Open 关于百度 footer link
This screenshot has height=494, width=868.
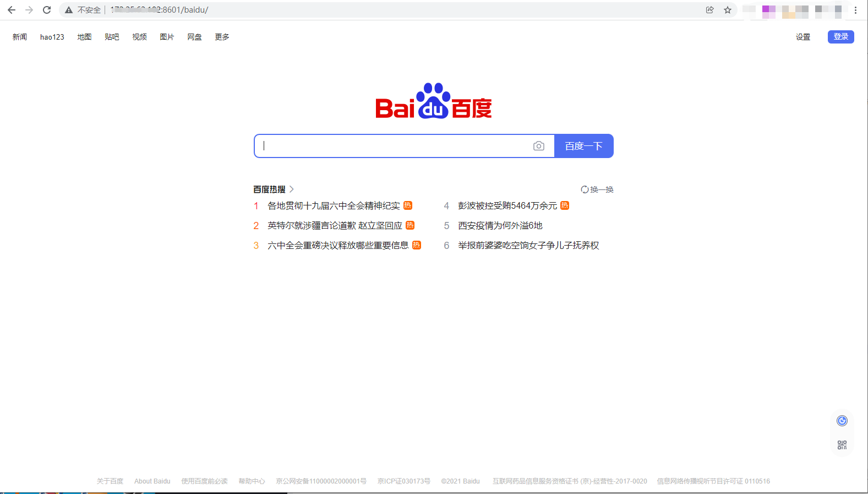(110, 481)
